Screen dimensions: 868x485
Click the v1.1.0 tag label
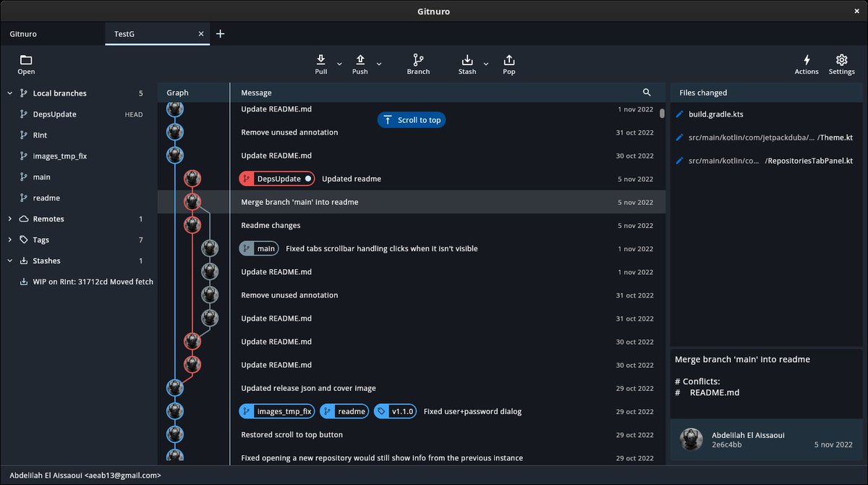coord(396,411)
